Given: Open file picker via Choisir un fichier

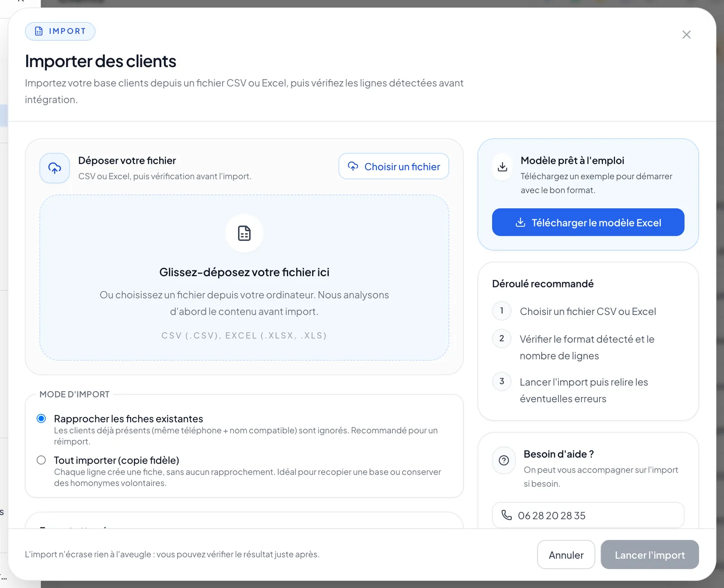Looking at the screenshot, I should pos(394,167).
